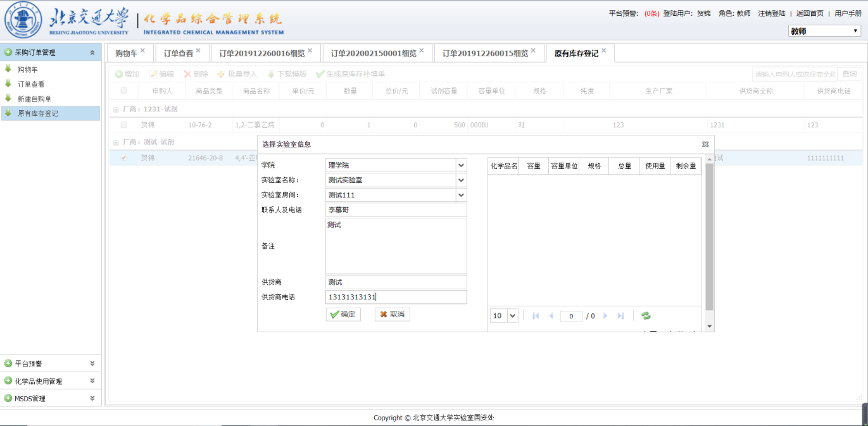The width and height of the screenshot is (868, 426).
Task: Close the 原有库存登记 tab
Action: [x=604, y=51]
